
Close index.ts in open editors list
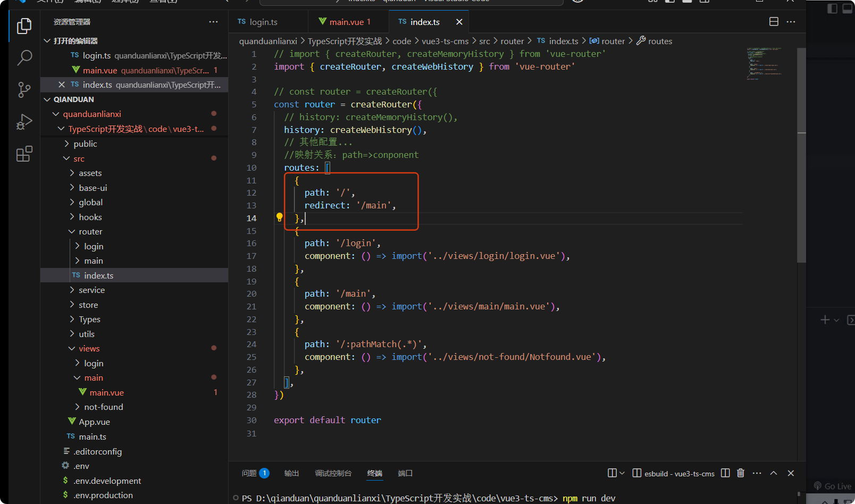62,85
